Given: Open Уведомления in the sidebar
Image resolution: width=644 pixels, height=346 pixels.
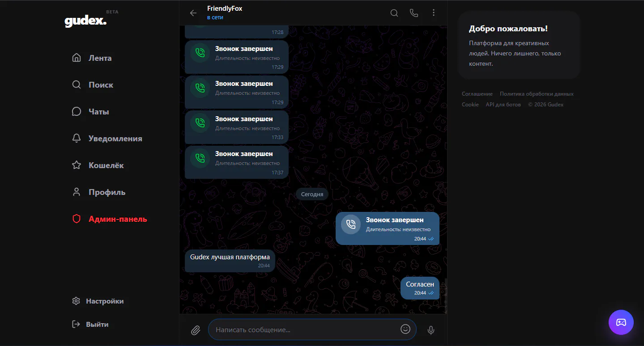Looking at the screenshot, I should pos(107,139).
